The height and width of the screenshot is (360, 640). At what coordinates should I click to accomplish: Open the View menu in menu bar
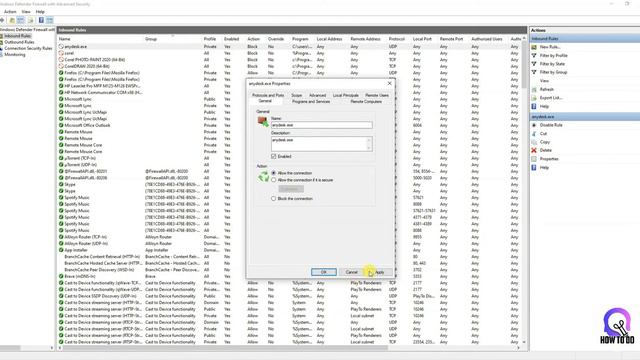click(26, 12)
